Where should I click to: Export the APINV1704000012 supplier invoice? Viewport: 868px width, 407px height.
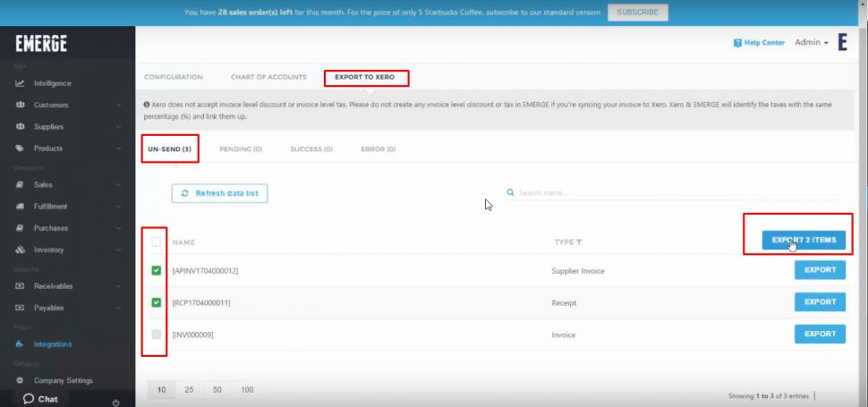pyautogui.click(x=821, y=270)
